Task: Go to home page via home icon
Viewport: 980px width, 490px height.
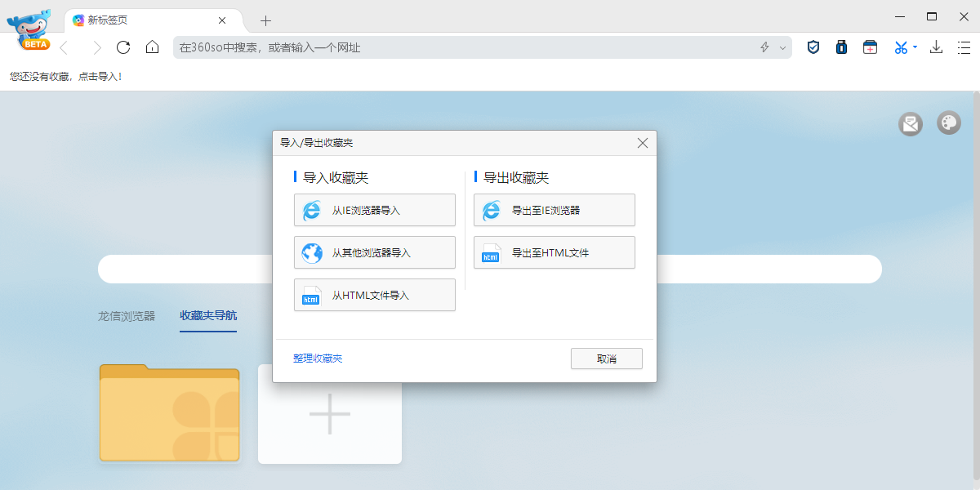Action: coord(152,47)
